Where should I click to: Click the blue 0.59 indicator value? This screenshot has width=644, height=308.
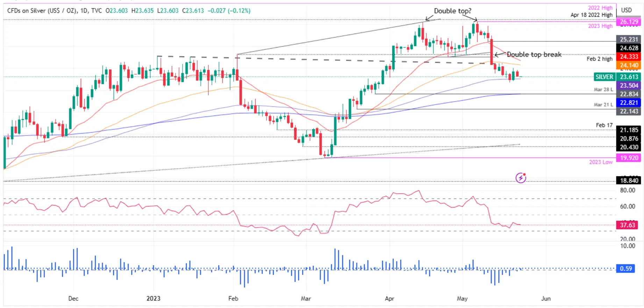[x=626, y=268]
